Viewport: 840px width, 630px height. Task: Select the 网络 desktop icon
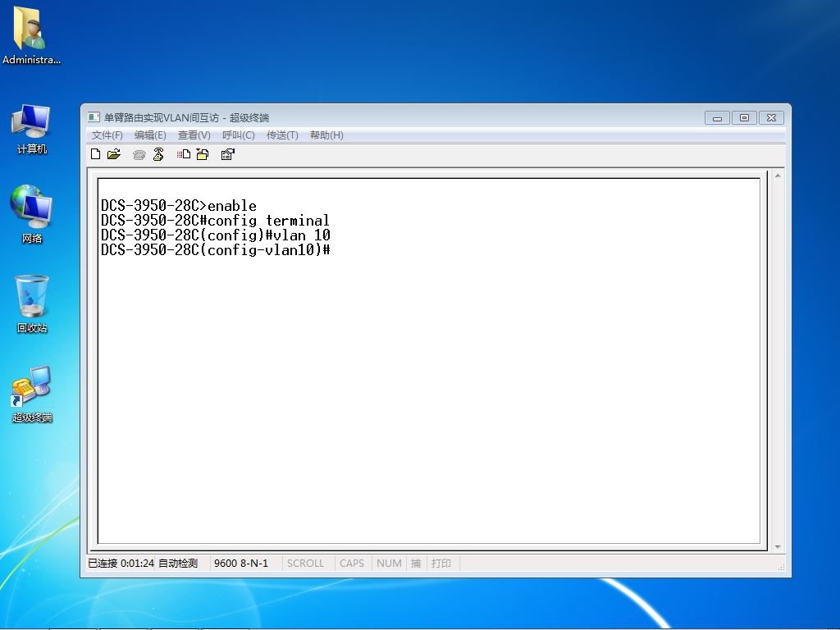[32, 214]
